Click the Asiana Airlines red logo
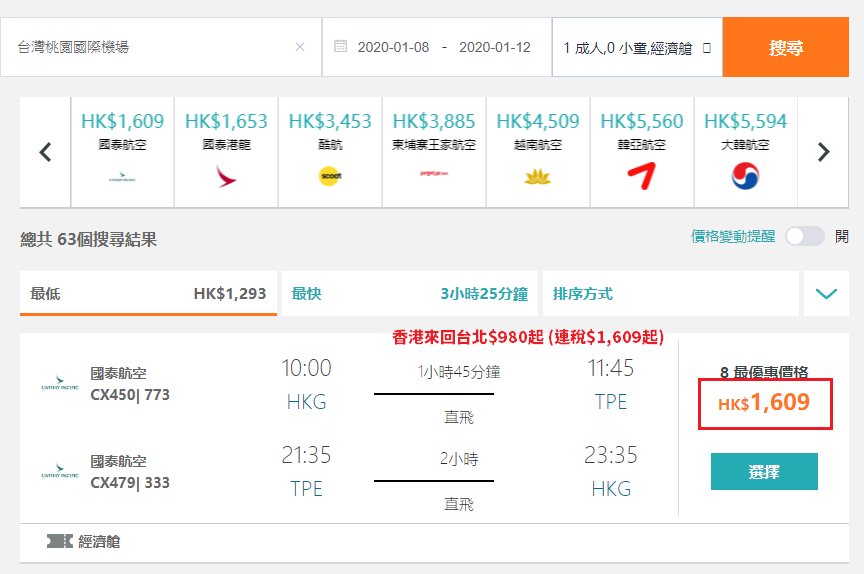The height and width of the screenshot is (574, 864). click(x=642, y=176)
